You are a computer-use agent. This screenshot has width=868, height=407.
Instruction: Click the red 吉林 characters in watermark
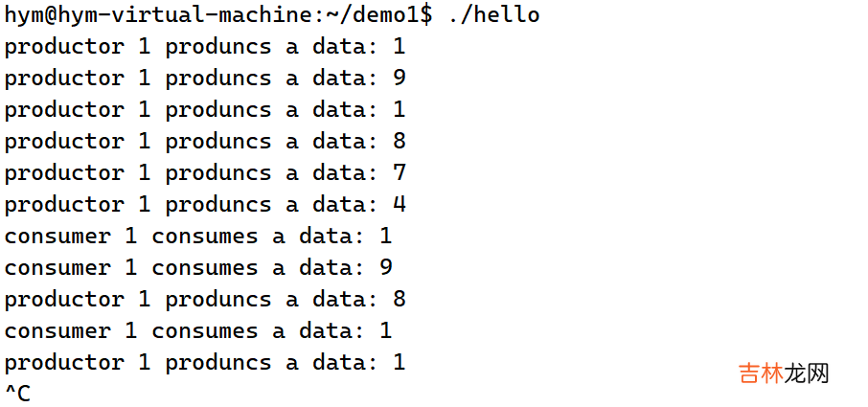click(761, 373)
